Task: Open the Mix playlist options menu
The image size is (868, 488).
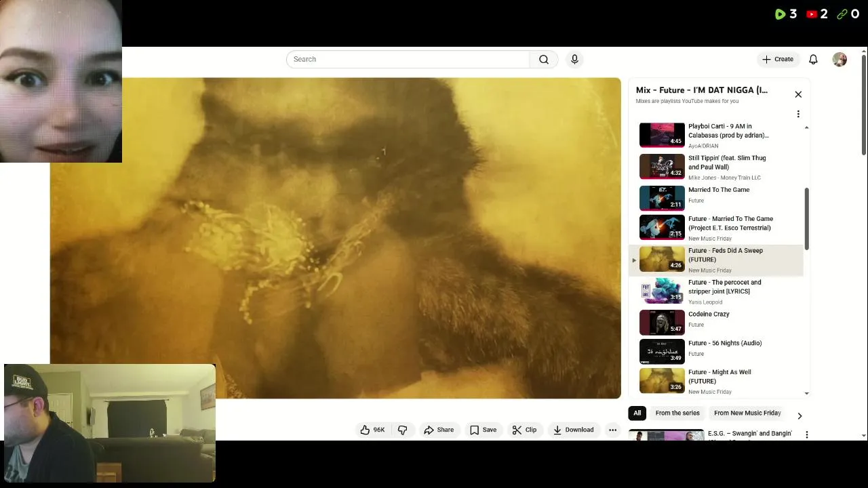Action: pyautogui.click(x=798, y=114)
